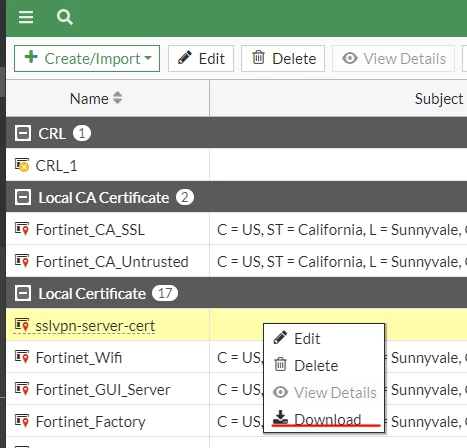The height and width of the screenshot is (448, 467).
Task: Click the toolbar View Details button
Action: coord(393,59)
